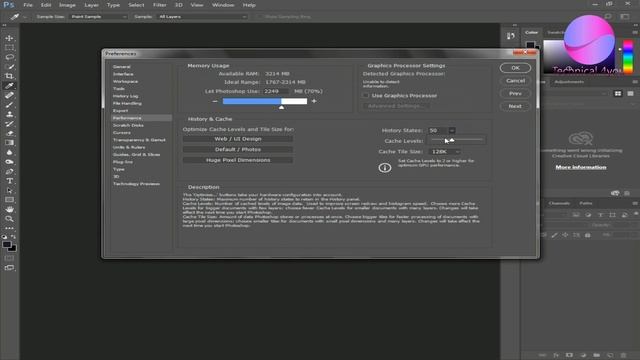This screenshot has height=360, width=640.
Task: Select the Eyedropper tool in toolbar
Action: click(x=9, y=86)
